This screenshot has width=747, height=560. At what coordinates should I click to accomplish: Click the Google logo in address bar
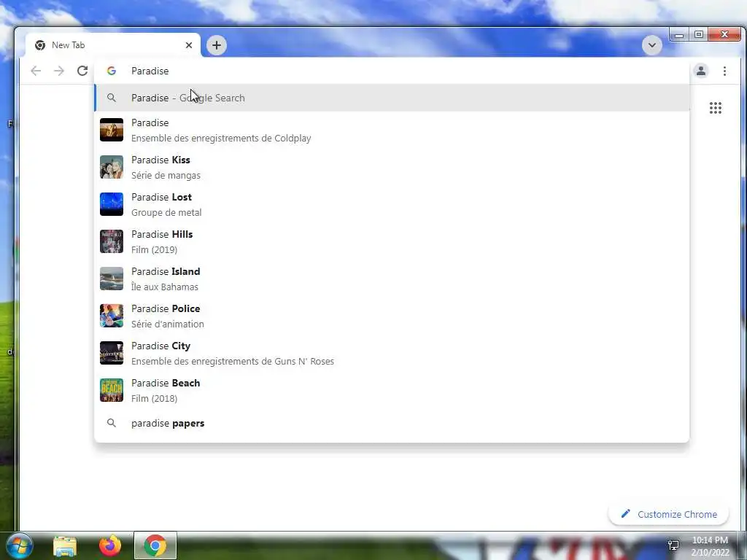point(112,71)
